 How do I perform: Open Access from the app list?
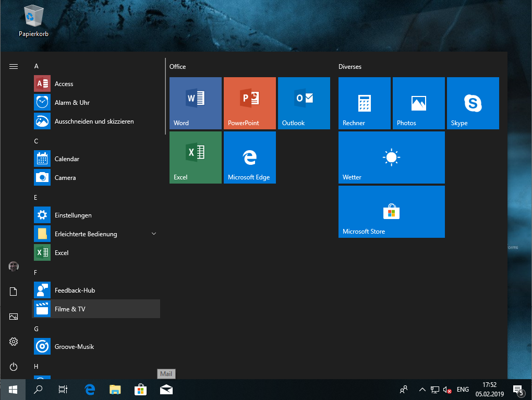pos(96,84)
